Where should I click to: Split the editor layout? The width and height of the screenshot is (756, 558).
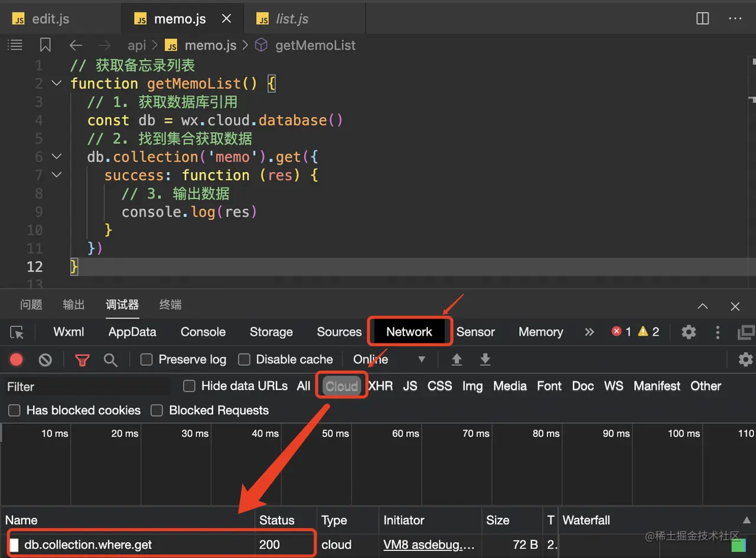point(702,18)
